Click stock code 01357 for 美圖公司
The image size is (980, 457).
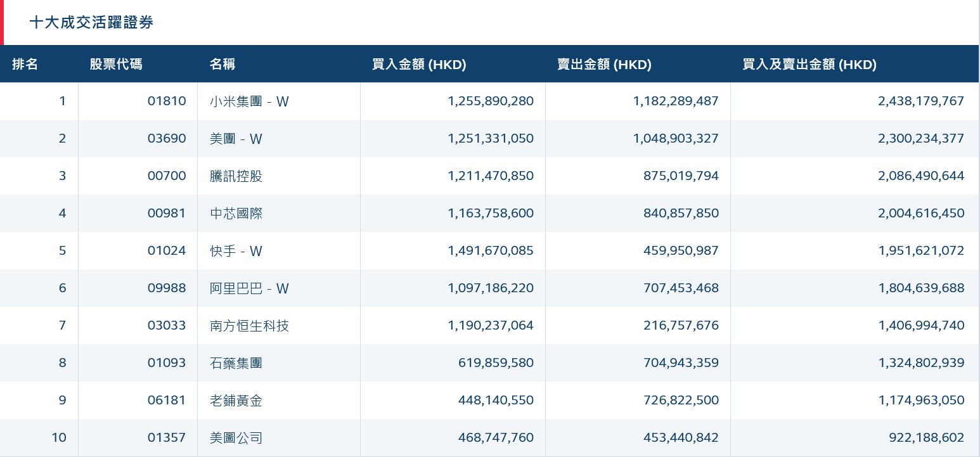166,438
